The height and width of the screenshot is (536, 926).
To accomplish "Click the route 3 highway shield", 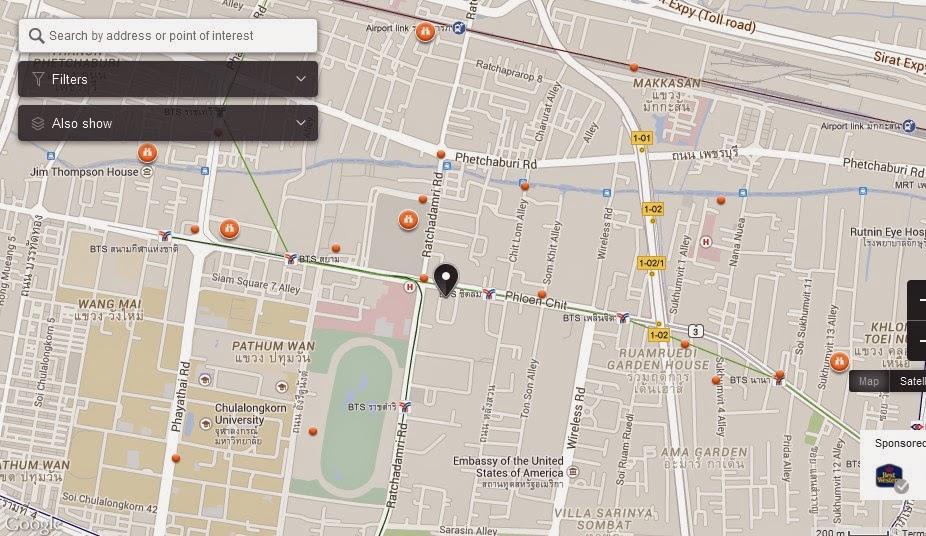I will coord(696,331).
